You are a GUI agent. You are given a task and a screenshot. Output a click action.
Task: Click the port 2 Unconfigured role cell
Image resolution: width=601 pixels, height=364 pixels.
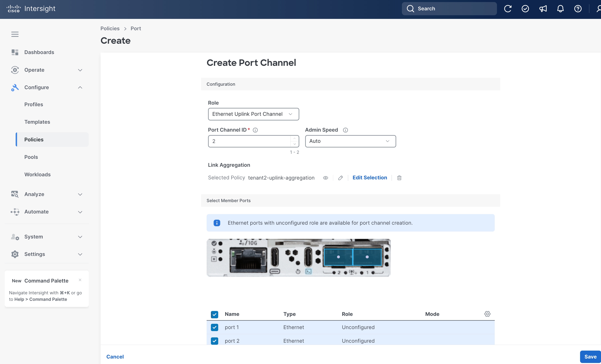(358, 341)
